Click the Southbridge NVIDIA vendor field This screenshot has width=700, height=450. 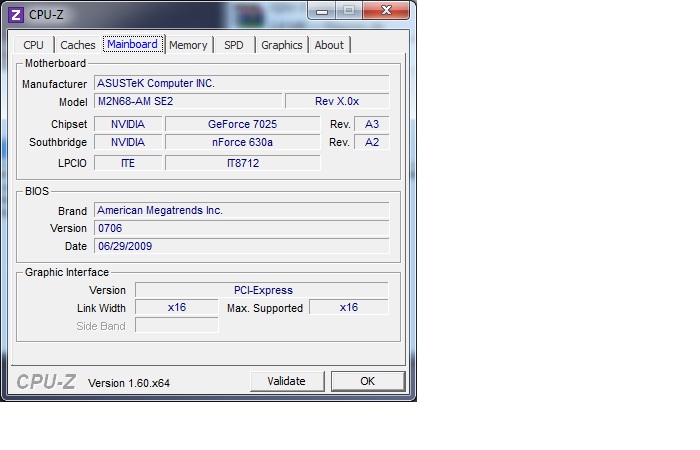128,142
